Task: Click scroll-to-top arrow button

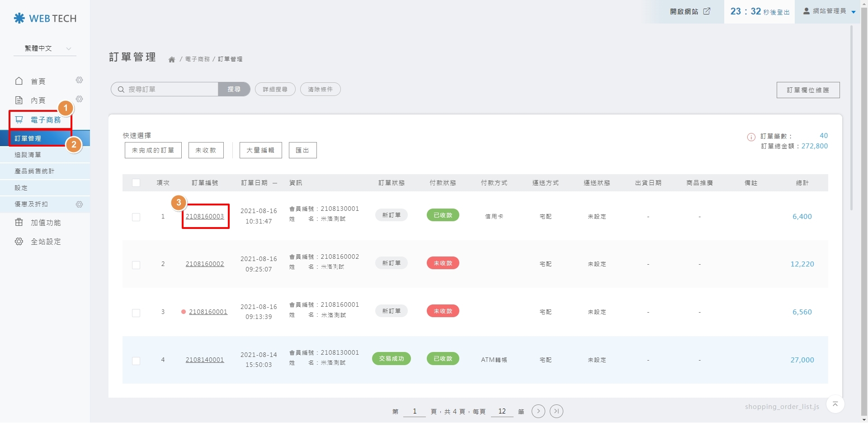Action: click(x=835, y=404)
